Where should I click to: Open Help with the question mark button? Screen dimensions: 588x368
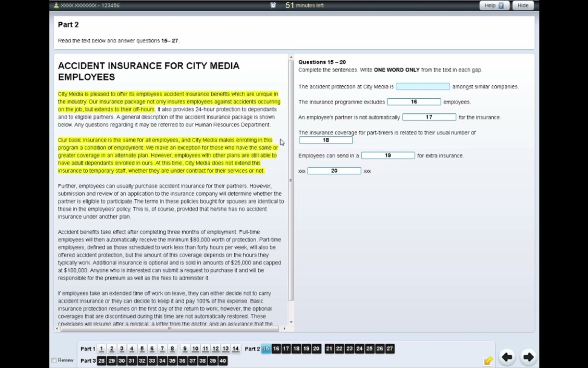(494, 5)
